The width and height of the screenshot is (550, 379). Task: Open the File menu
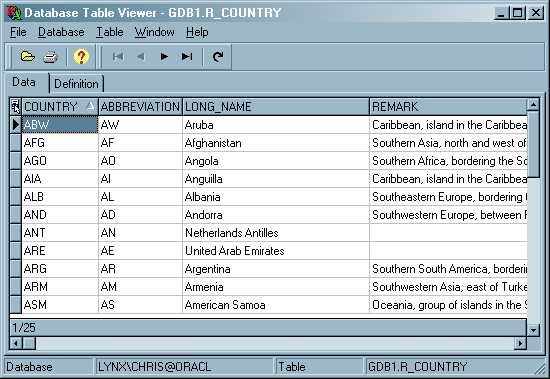(x=18, y=32)
